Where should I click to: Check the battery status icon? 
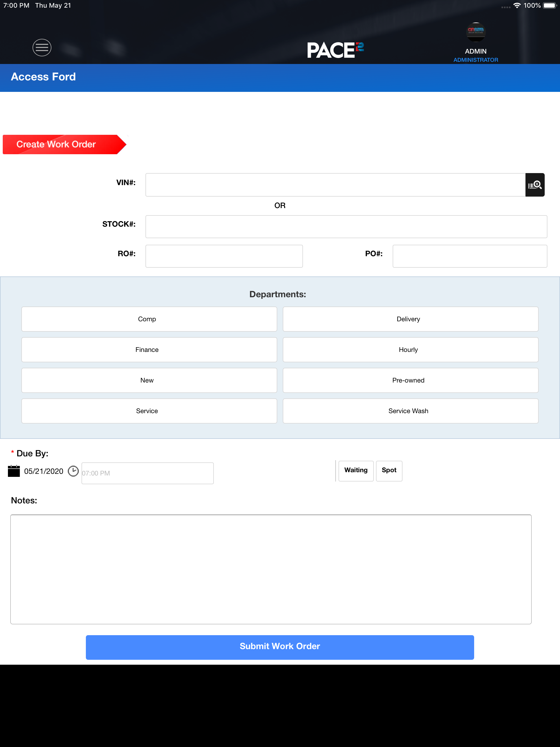[550, 5]
